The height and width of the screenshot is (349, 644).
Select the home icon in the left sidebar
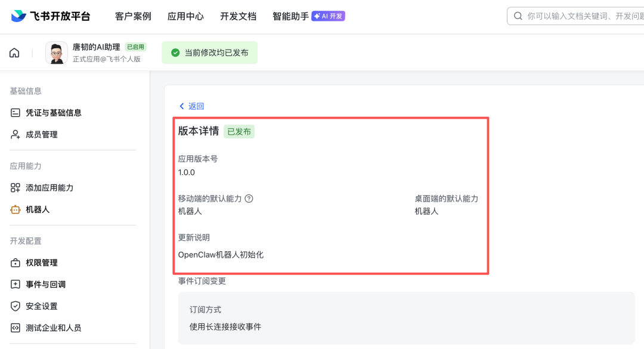point(14,52)
